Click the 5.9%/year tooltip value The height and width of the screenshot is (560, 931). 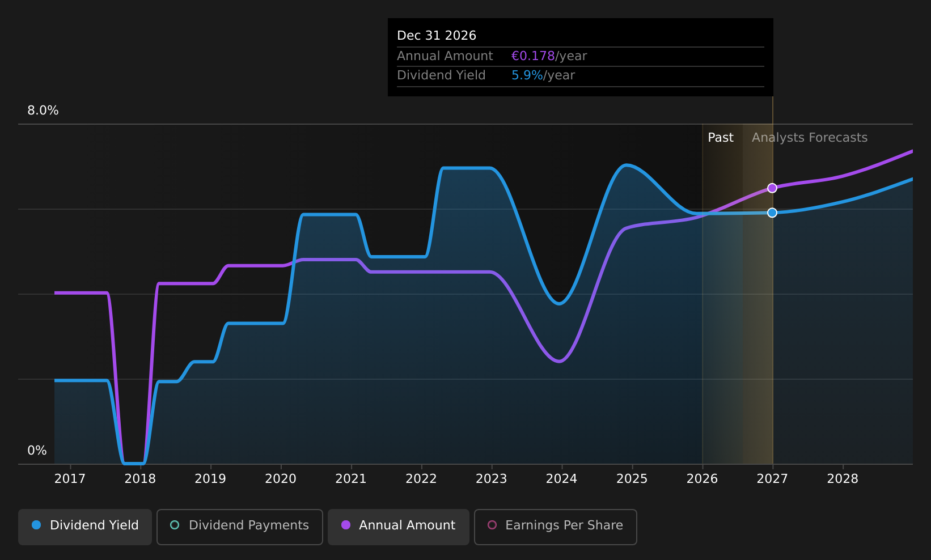coord(543,75)
